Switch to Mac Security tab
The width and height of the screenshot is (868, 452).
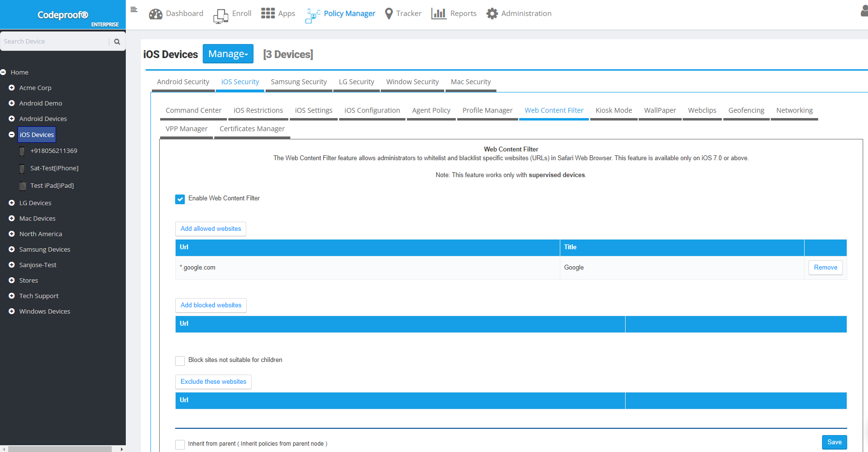pos(471,82)
